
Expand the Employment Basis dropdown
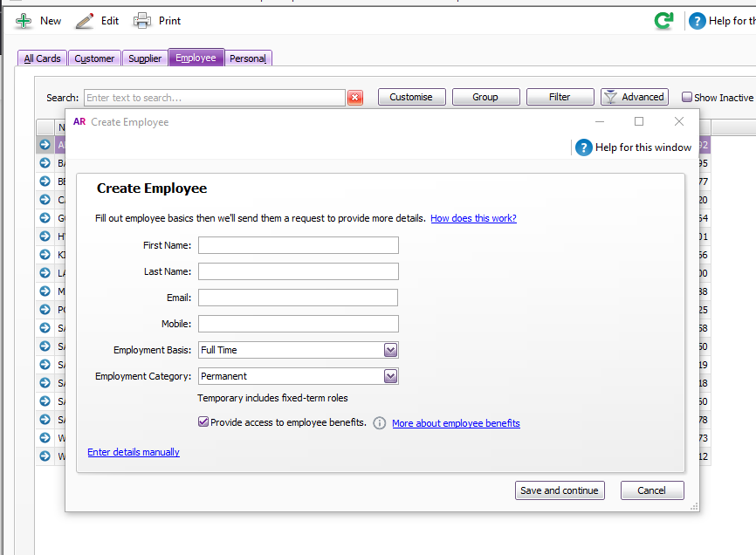tap(391, 350)
